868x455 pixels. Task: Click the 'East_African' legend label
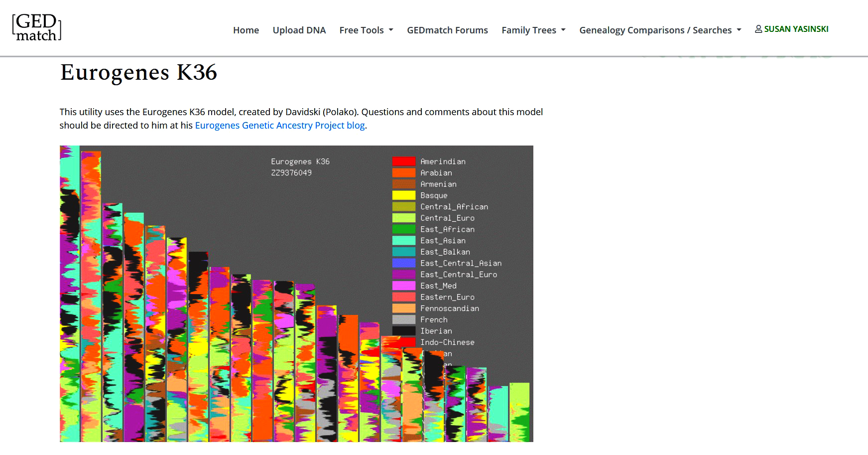tap(447, 229)
